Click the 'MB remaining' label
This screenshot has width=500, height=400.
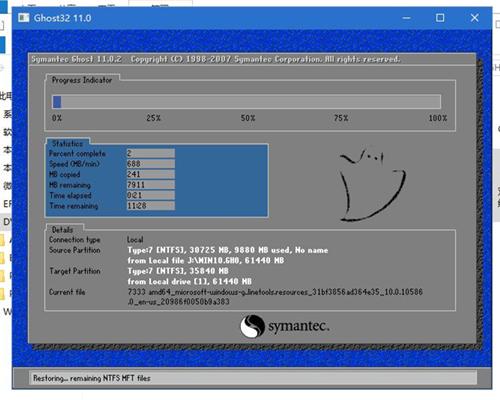(70, 185)
